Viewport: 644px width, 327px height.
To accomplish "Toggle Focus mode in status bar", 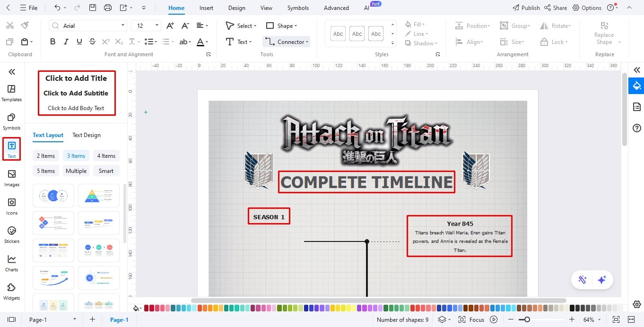I will click(471, 319).
